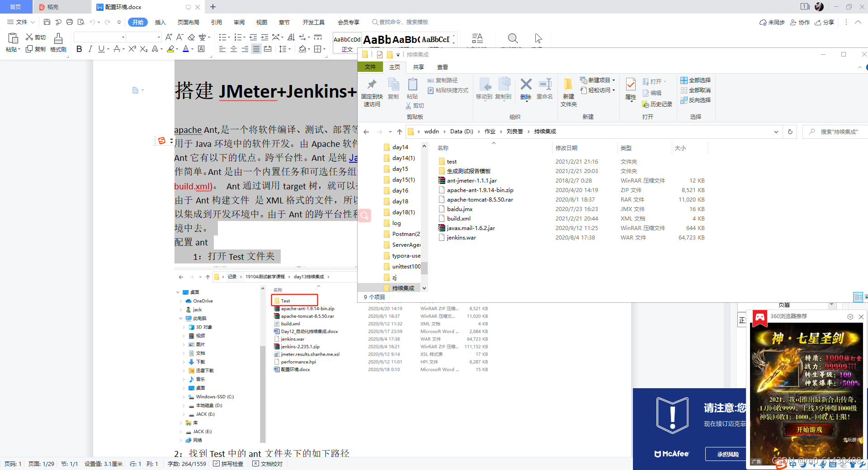Screen dimensions: 868x470
Task: Click the Clear Formatting eraser icon
Action: click(x=191, y=37)
